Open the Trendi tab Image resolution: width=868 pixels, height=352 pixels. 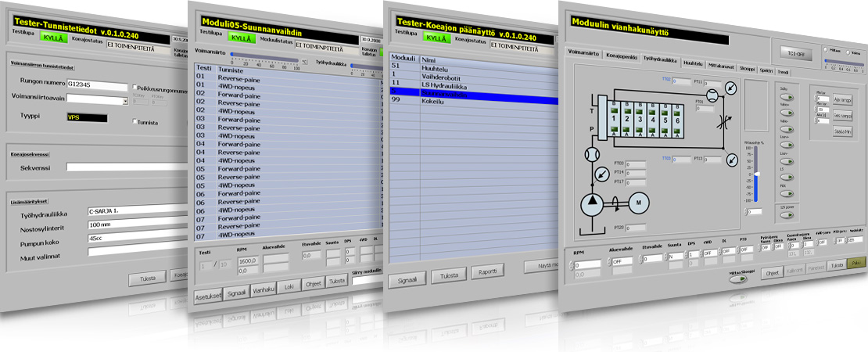pos(784,72)
